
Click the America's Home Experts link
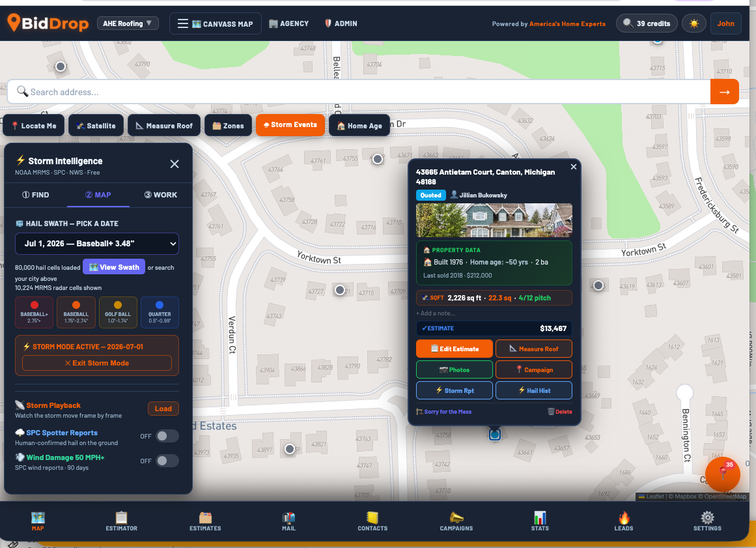click(x=567, y=23)
